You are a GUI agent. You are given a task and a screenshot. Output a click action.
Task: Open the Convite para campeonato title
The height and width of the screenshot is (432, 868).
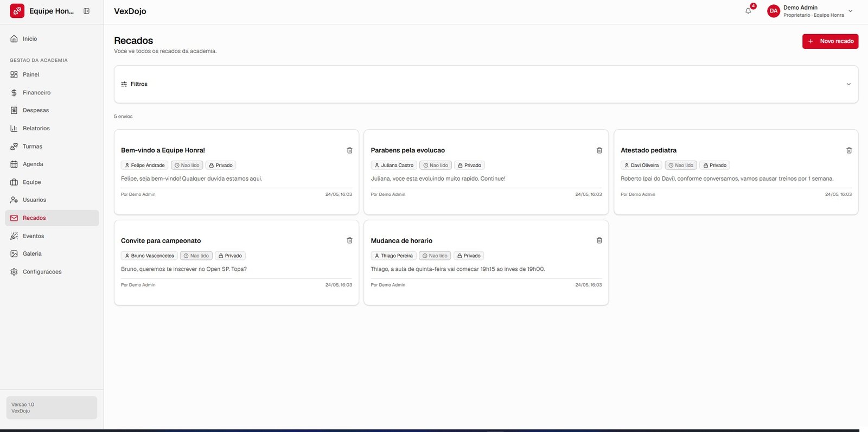point(161,241)
